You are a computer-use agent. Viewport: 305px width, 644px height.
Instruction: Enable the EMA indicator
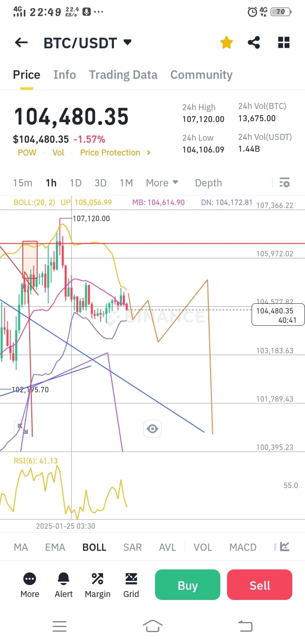point(55,547)
